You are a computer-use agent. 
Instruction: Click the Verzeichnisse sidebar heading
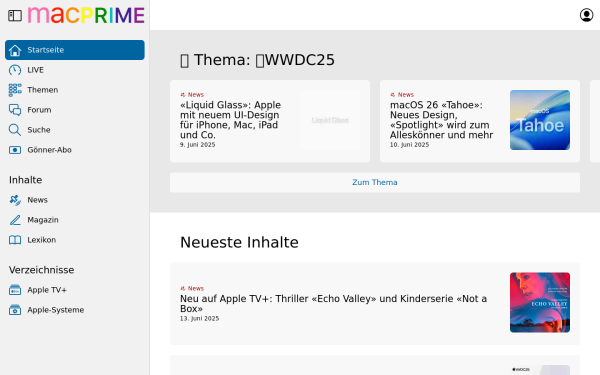pos(41,270)
